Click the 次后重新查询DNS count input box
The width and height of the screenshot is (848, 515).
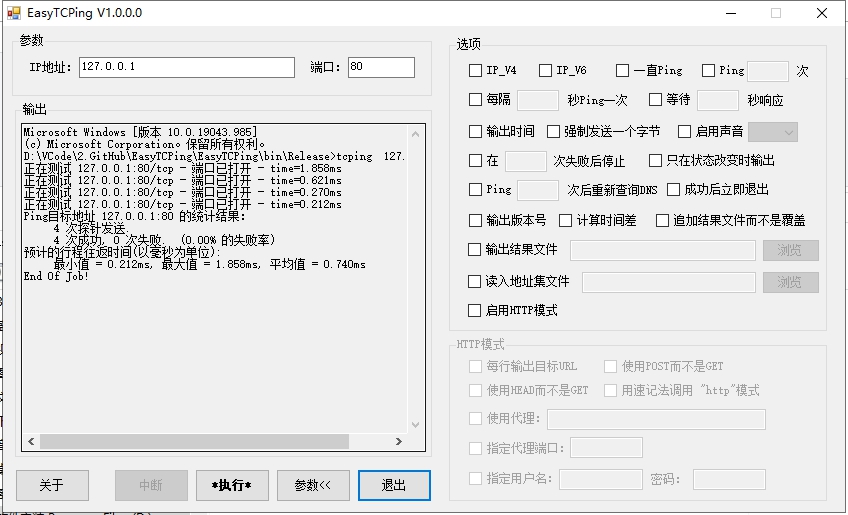tap(538, 190)
